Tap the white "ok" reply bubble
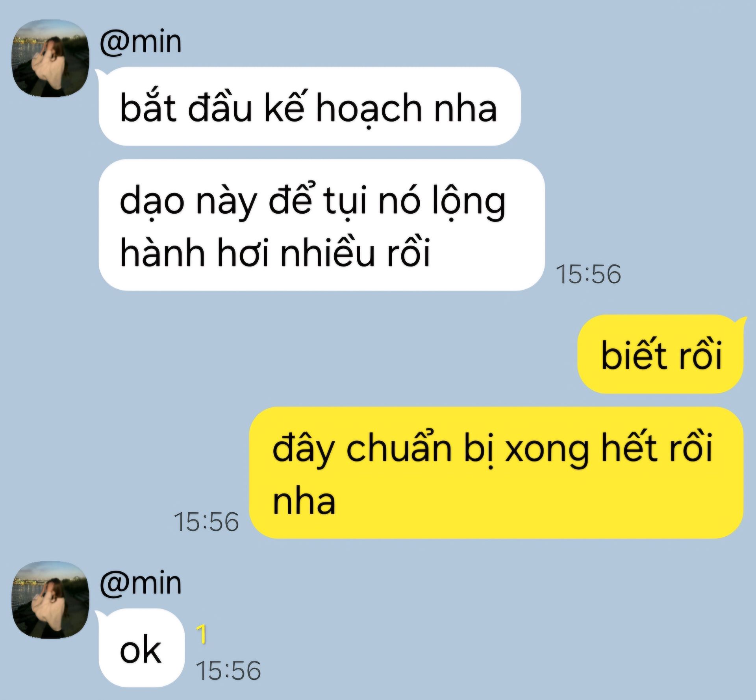 coord(141,648)
